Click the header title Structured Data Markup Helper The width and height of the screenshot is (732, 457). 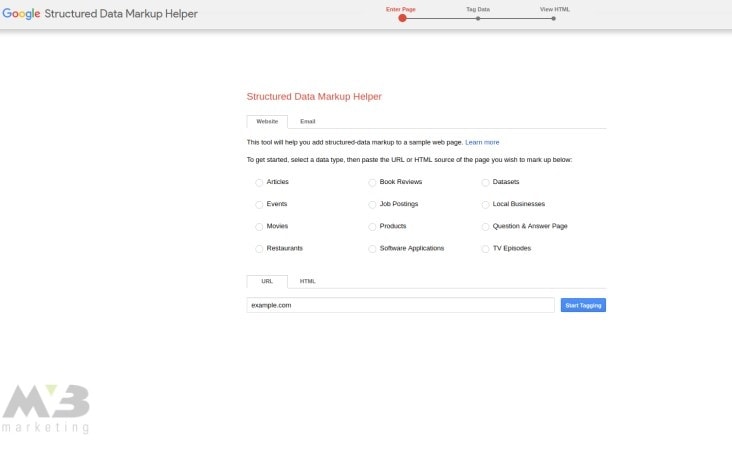point(121,14)
